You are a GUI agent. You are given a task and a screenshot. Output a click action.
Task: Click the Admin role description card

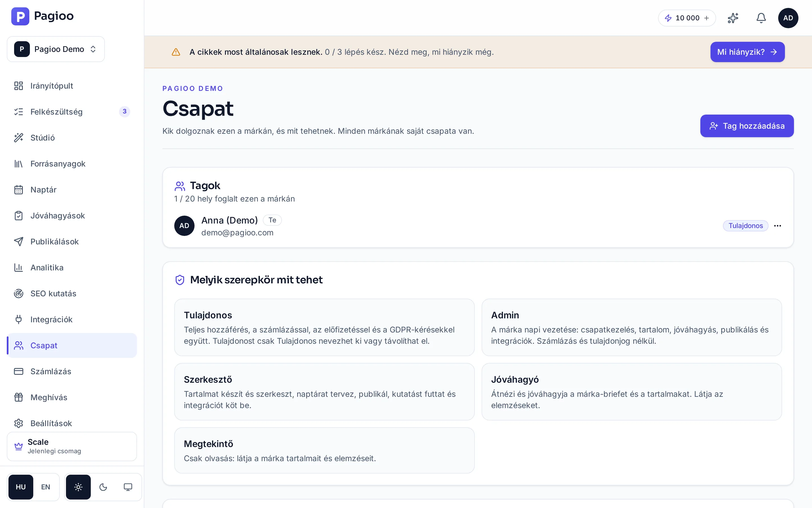tap(632, 327)
